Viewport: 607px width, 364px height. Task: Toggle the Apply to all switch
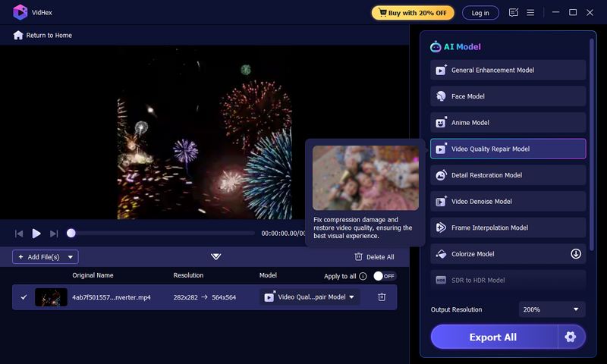pyautogui.click(x=384, y=276)
